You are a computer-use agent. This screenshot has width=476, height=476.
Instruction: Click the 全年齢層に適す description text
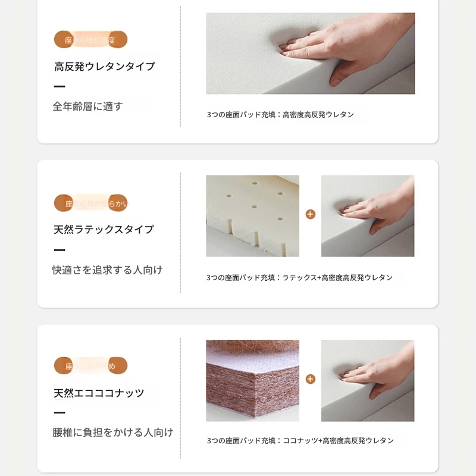pyautogui.click(x=87, y=107)
